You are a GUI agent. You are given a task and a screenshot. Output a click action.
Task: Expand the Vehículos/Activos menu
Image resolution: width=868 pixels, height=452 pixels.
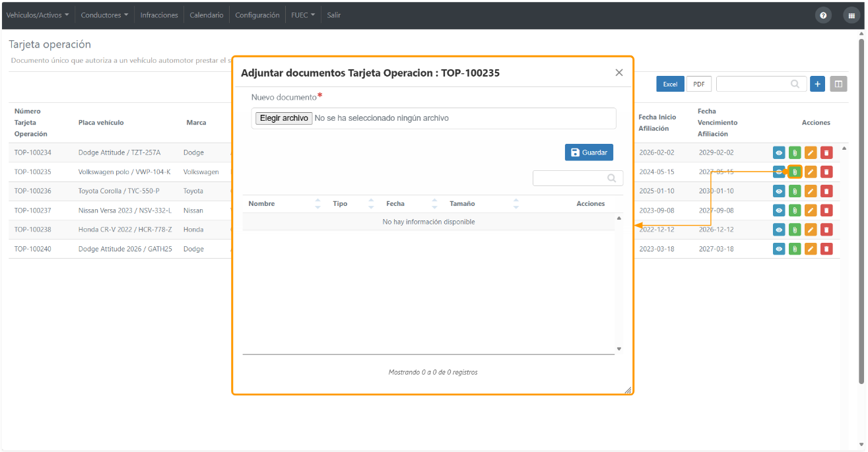pos(38,15)
